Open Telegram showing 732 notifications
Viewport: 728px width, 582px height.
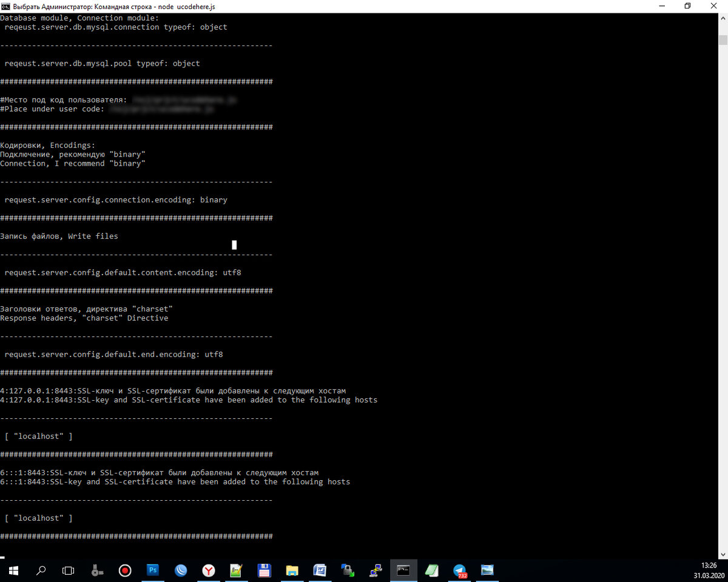(x=459, y=570)
